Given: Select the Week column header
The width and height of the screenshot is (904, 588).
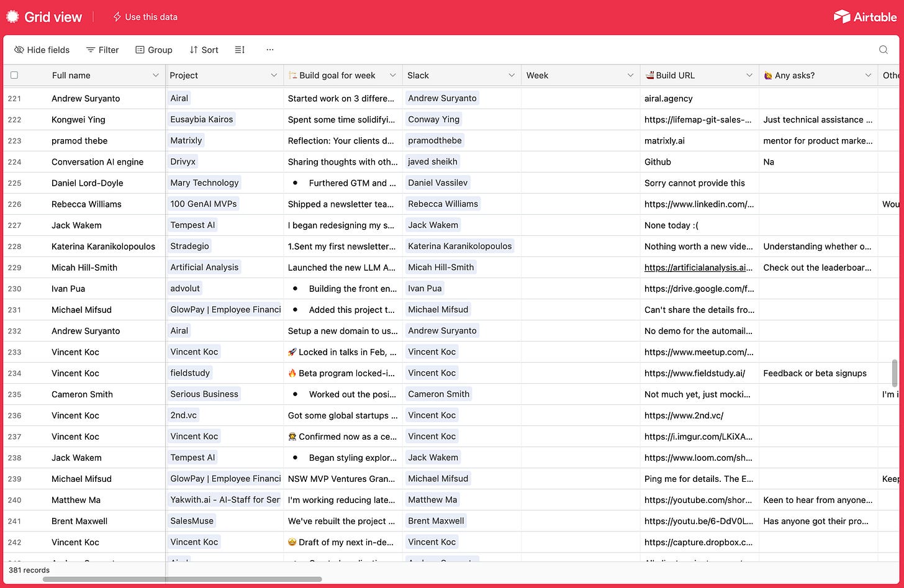Looking at the screenshot, I should (x=581, y=75).
